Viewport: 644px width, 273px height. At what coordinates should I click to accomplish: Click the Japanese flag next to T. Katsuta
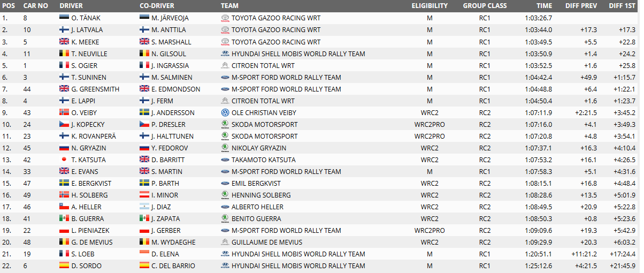pos(64,160)
